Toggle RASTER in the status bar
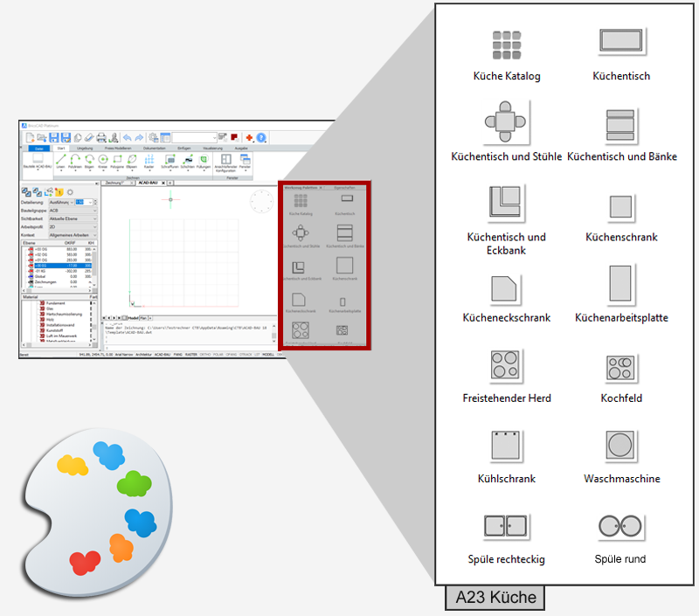This screenshot has width=699, height=616. tap(190, 354)
